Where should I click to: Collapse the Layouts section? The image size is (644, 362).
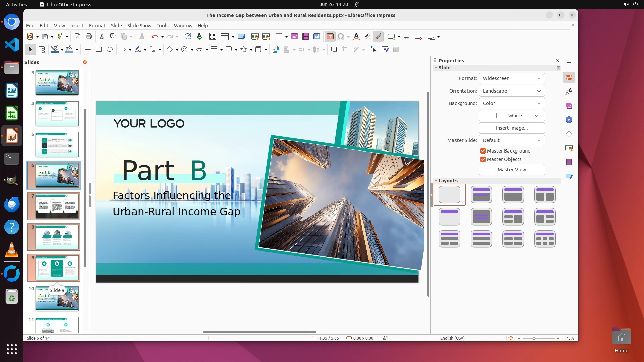click(436, 181)
